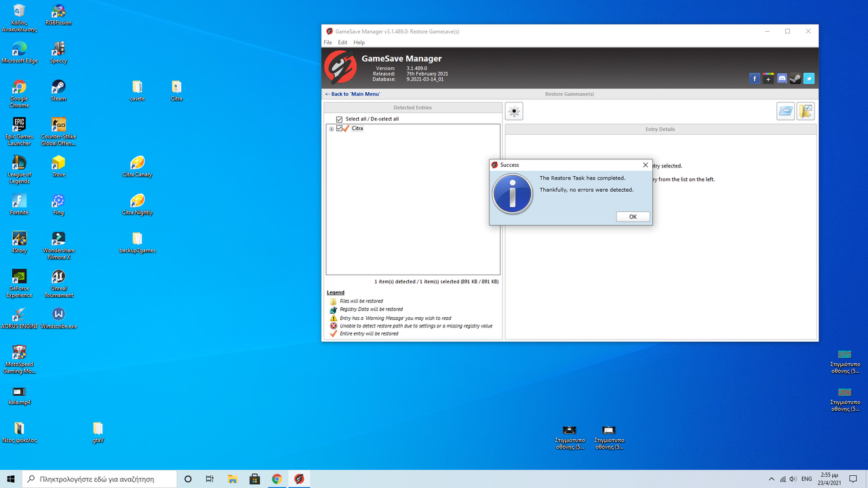
Task: Click the ENG language indicator
Action: pos(807,479)
